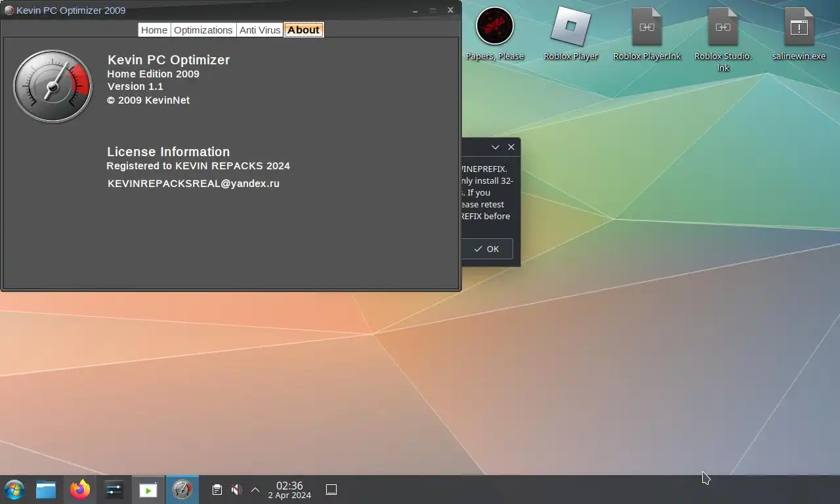The image size is (840, 504).
Task: Select the salinewin.exe desktop icon
Action: point(799,34)
